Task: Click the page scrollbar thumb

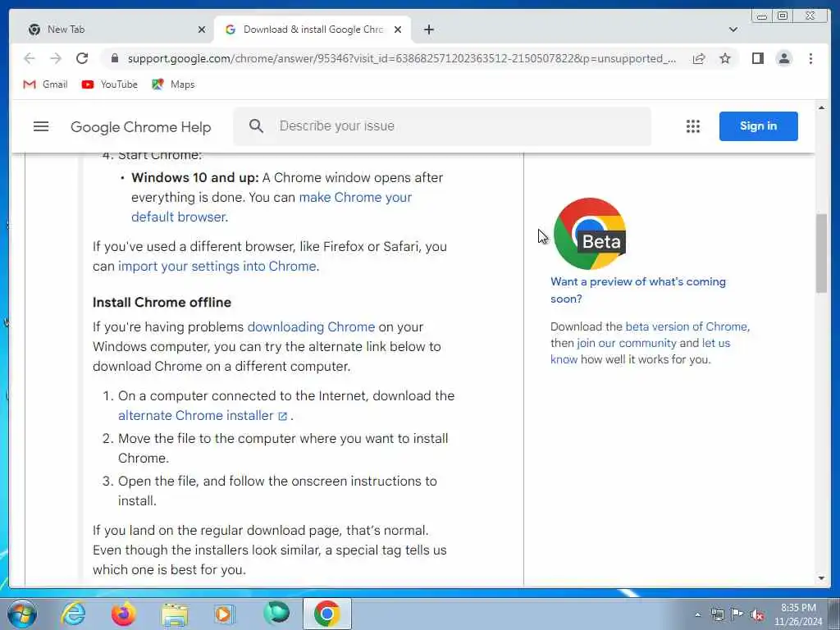Action: [822, 253]
